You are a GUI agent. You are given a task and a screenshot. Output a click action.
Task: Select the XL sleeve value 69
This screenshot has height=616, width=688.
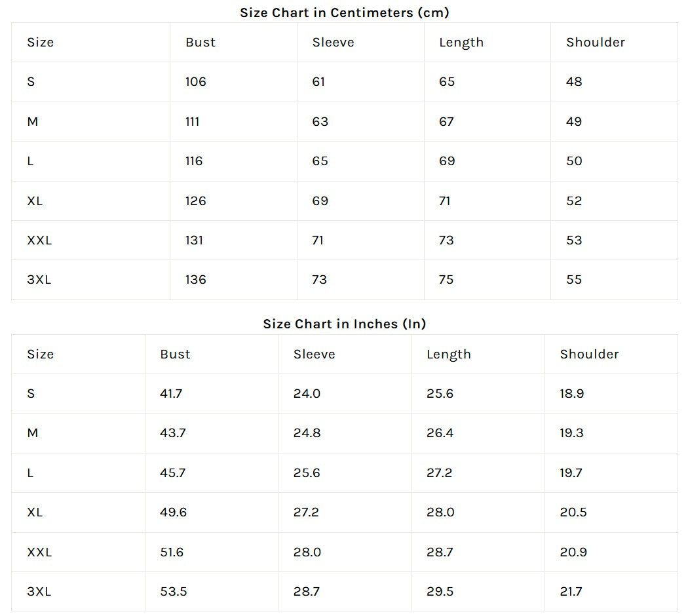click(x=320, y=201)
